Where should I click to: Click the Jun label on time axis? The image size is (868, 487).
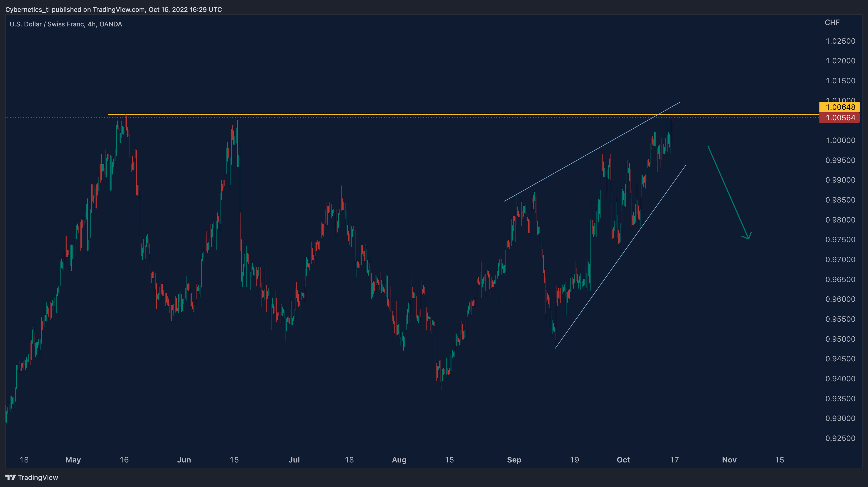click(x=184, y=460)
